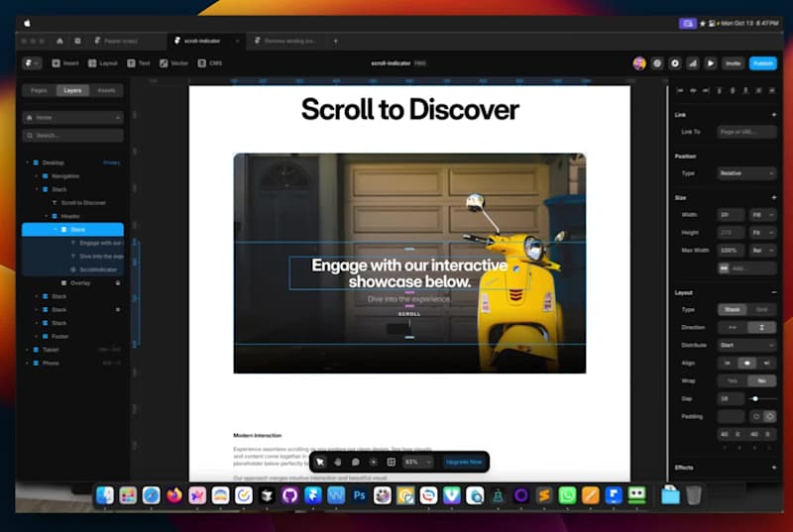Select the hand pan tool

click(x=338, y=462)
